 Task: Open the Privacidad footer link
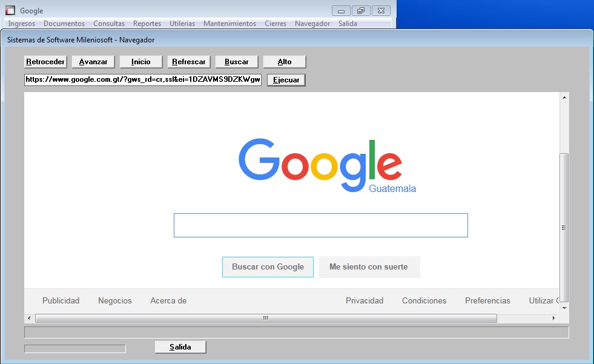(365, 301)
